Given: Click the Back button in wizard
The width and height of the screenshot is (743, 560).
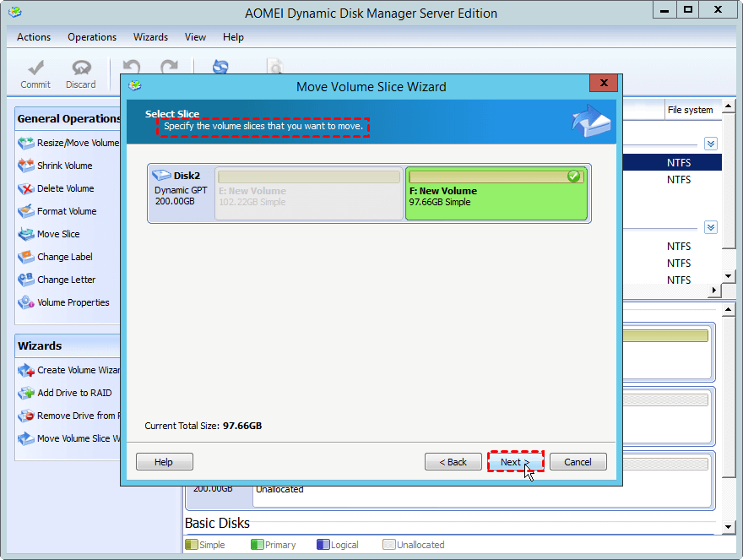Looking at the screenshot, I should (453, 462).
